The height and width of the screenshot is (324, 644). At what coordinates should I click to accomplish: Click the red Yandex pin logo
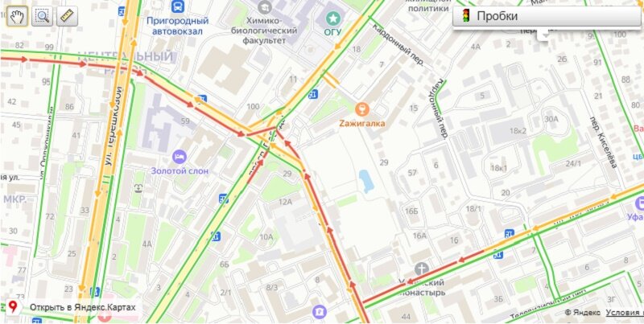point(14,307)
